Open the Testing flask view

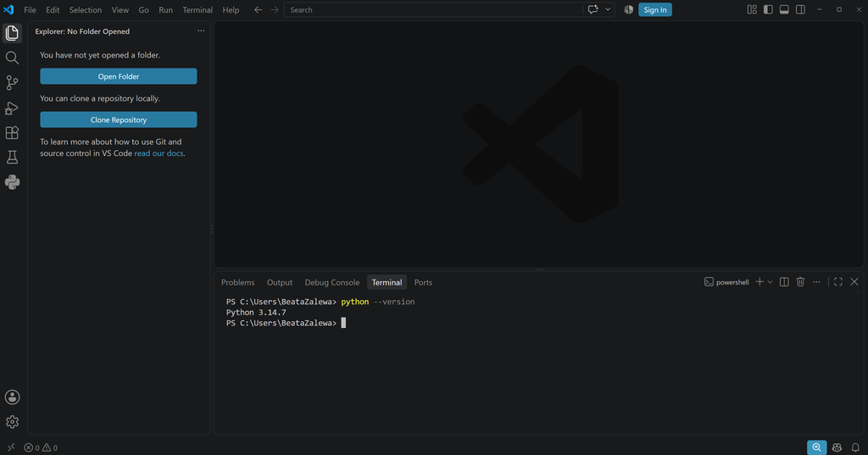click(12, 158)
